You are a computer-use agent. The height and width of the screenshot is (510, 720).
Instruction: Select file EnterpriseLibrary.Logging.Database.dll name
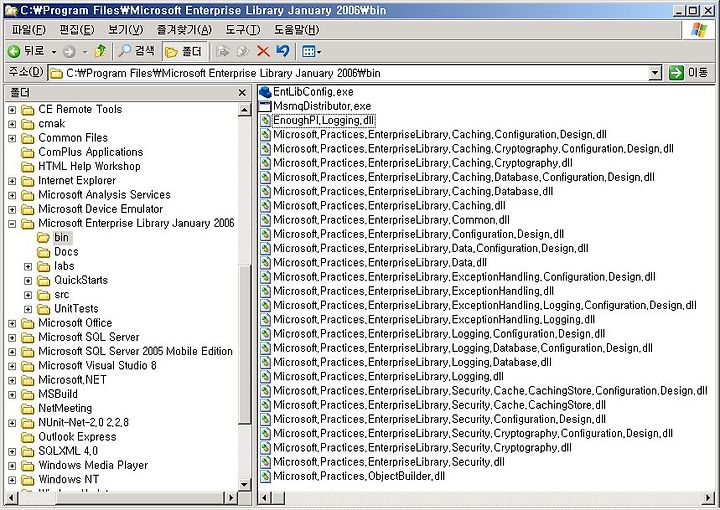412,362
